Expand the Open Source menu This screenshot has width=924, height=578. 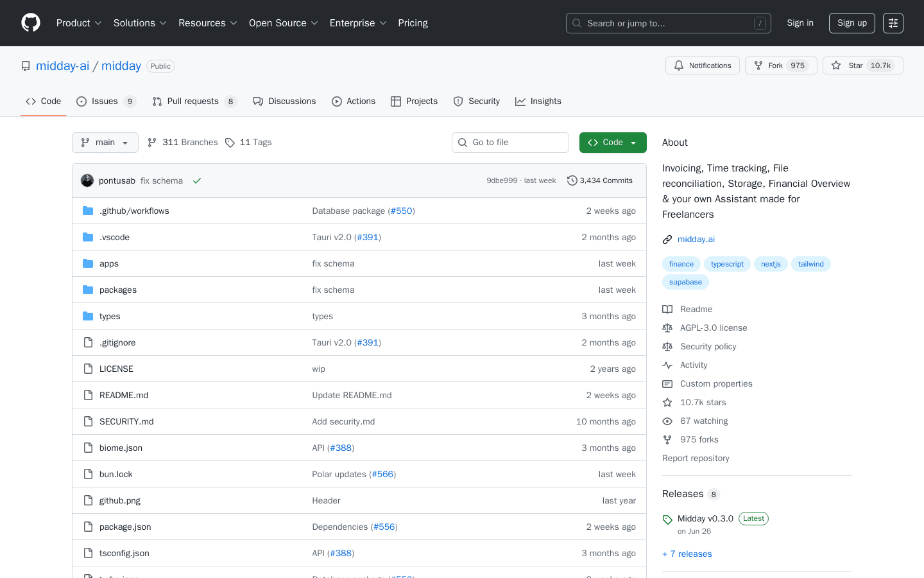coord(284,23)
